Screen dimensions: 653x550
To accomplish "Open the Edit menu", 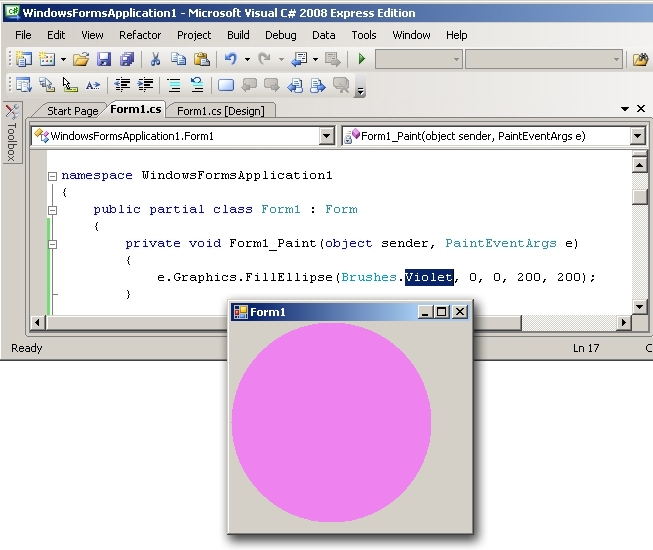I will pos(56,35).
